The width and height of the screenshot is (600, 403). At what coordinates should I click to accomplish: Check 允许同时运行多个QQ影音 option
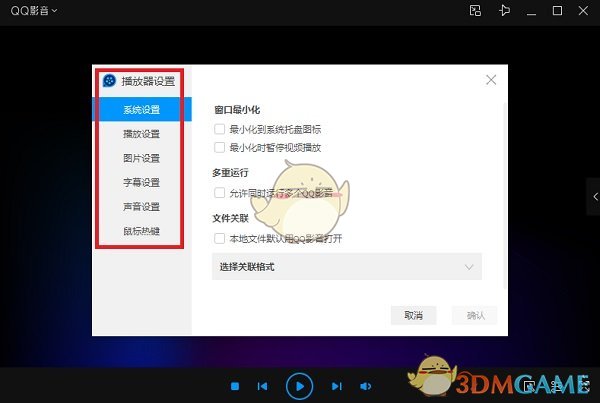click(219, 193)
